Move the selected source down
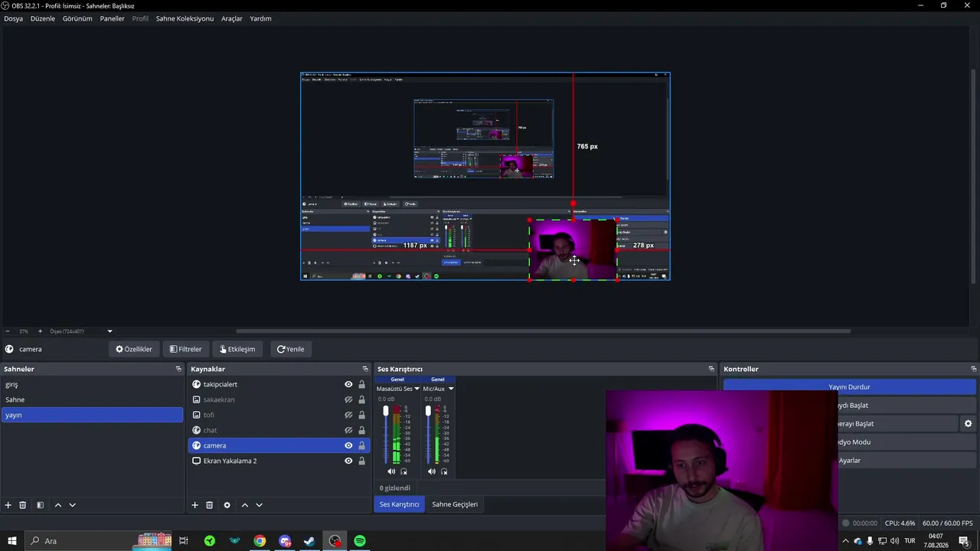 click(x=259, y=505)
